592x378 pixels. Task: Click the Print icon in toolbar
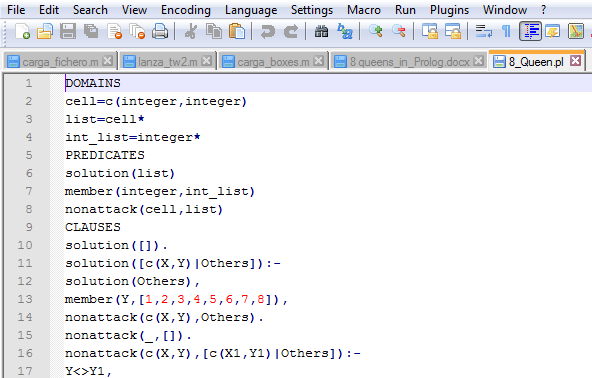[x=160, y=31]
